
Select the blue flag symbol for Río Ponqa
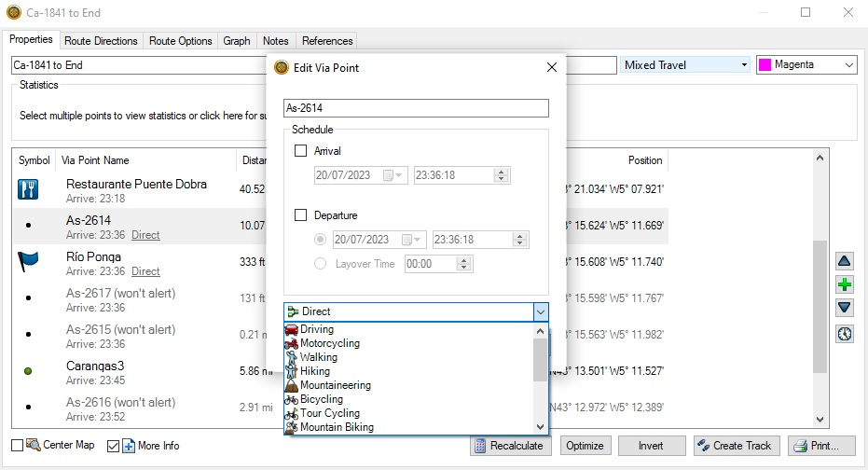pos(28,262)
